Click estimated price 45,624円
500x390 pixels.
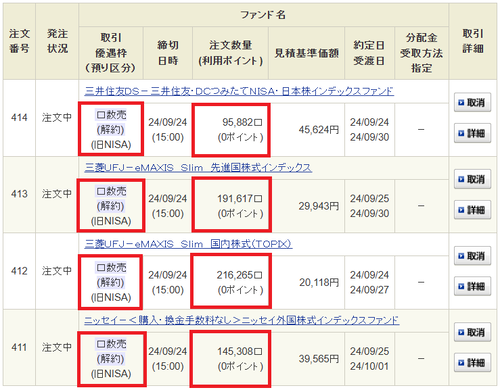coord(319,130)
